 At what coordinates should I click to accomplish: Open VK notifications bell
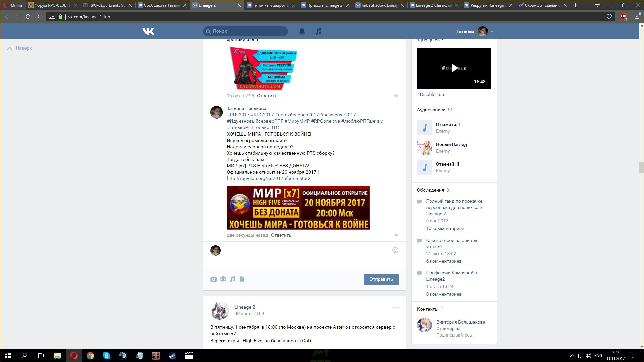[x=302, y=31]
